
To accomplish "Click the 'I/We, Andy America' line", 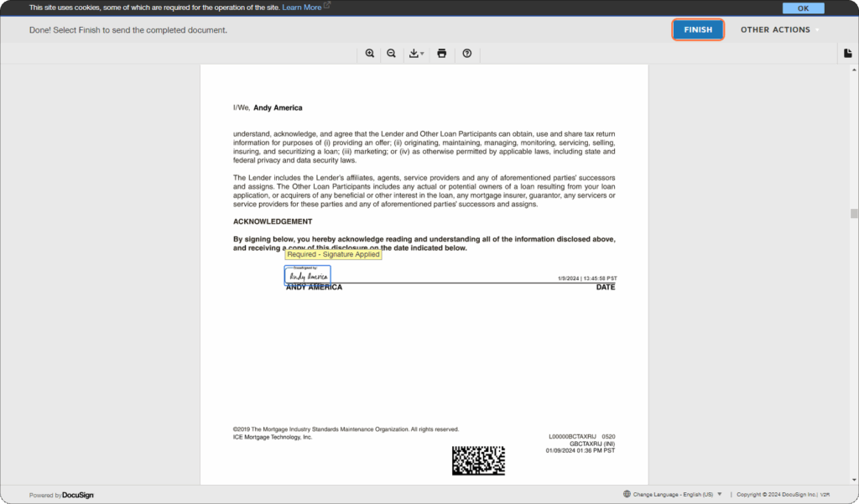I will click(x=268, y=108).
